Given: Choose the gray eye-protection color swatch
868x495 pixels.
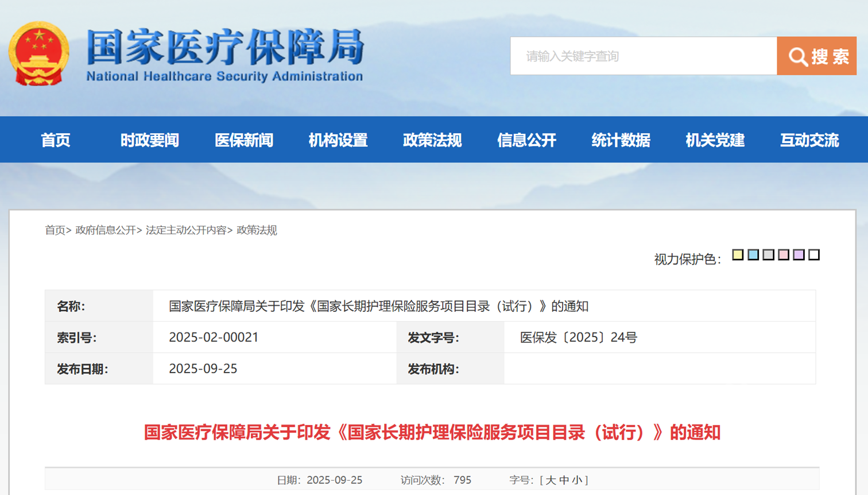Looking at the screenshot, I should (768, 255).
